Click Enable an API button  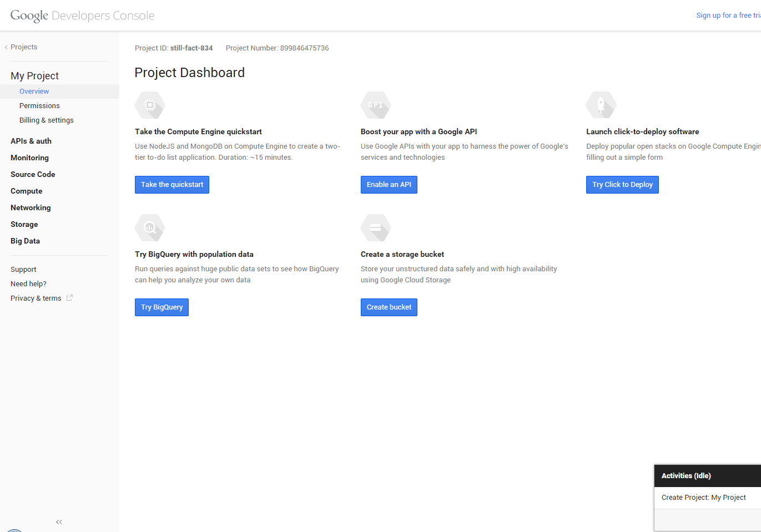[389, 185]
